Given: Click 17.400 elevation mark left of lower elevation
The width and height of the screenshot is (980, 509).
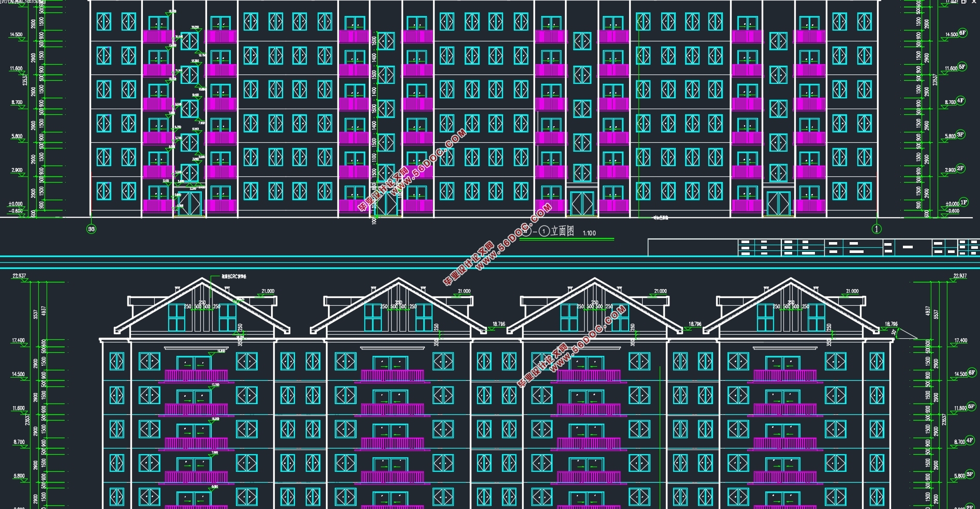Looking at the screenshot, I should (18, 340).
